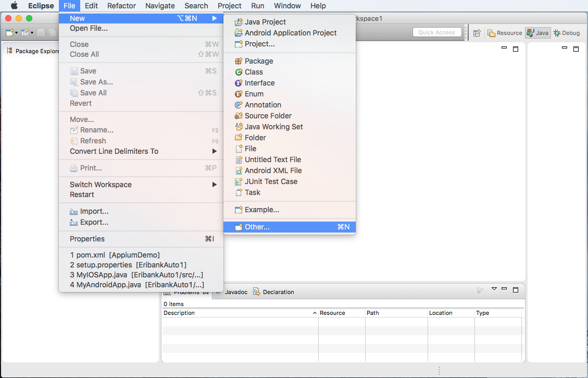
Task: Switch to the Debug perspective
Action: coord(567,33)
